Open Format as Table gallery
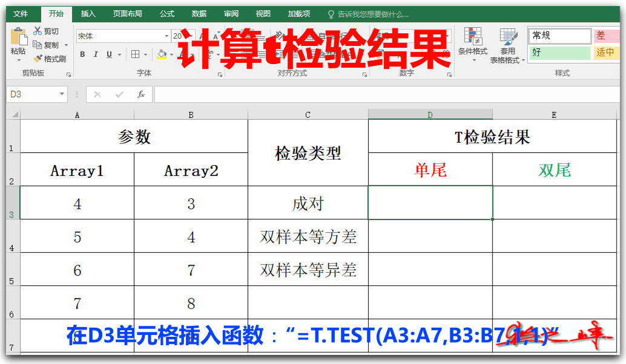The height and width of the screenshot is (364, 626). click(507, 44)
